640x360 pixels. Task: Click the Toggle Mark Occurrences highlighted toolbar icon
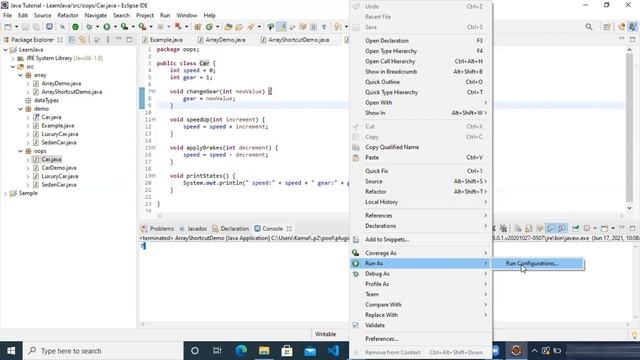click(x=282, y=27)
